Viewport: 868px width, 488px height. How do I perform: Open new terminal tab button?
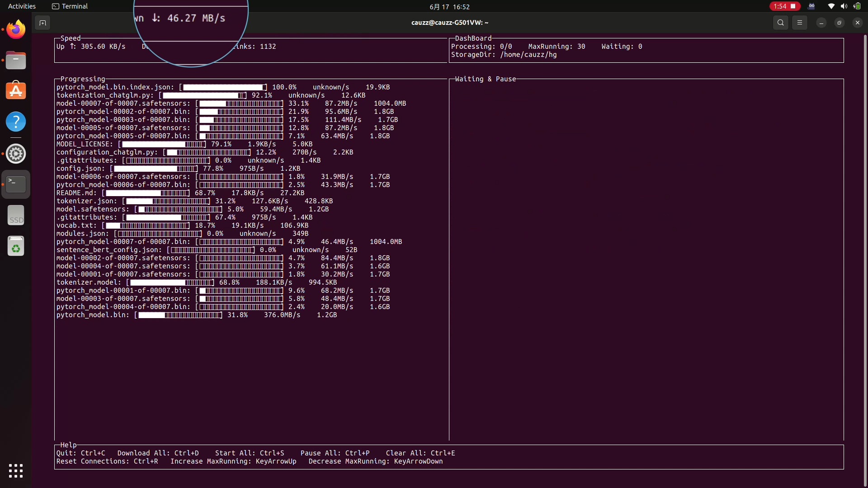tap(42, 23)
